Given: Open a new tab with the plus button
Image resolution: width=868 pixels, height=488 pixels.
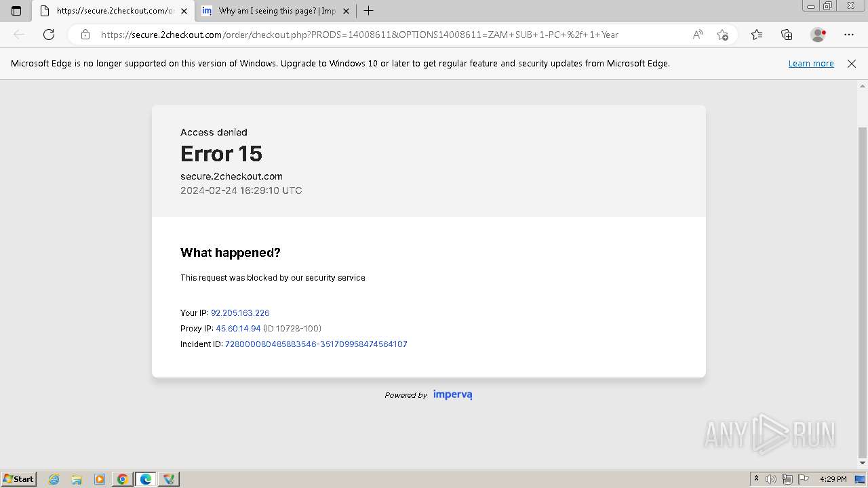Looking at the screenshot, I should pos(368,11).
